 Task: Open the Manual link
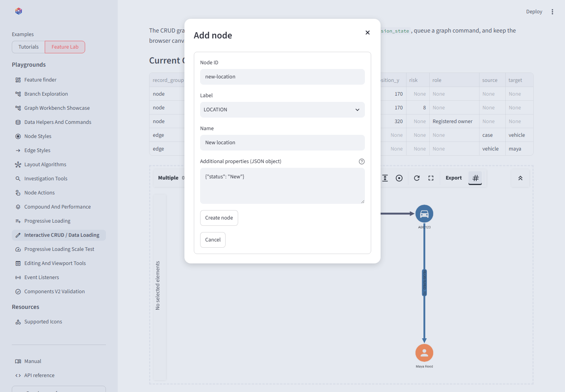(x=59, y=361)
